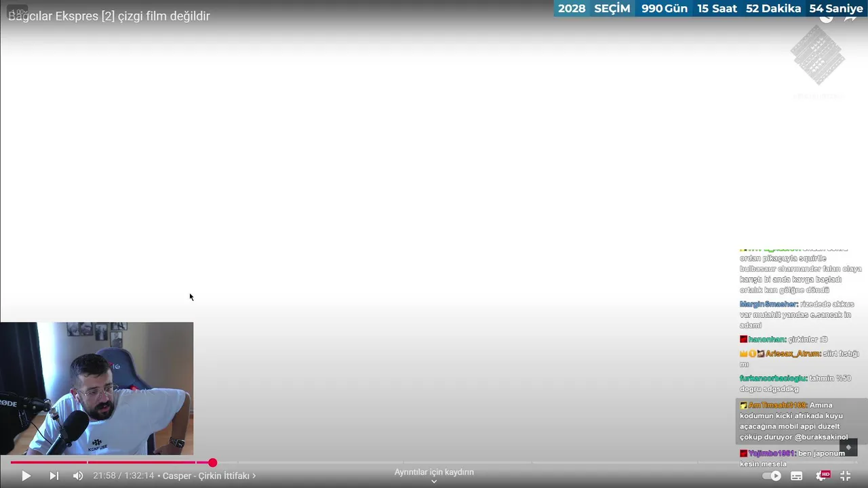Open chapter 'Casper - Çirkin İttifakı'
868x488 pixels.
(209, 476)
